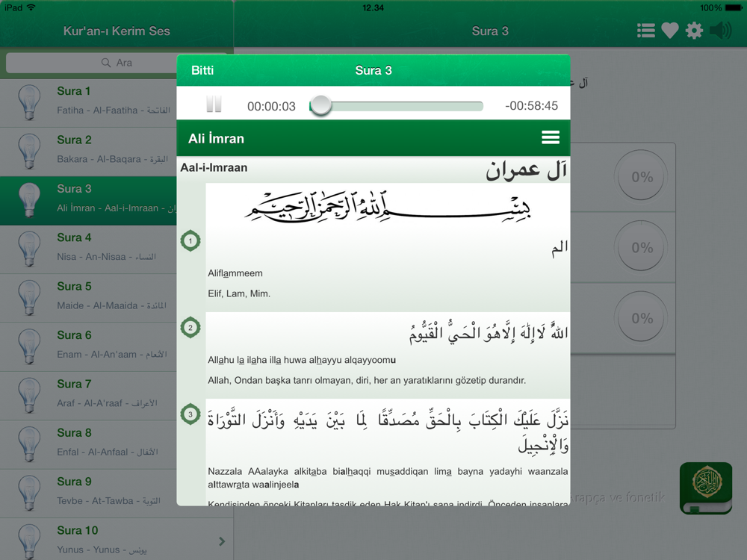Open the list view icon in top bar

point(645,31)
